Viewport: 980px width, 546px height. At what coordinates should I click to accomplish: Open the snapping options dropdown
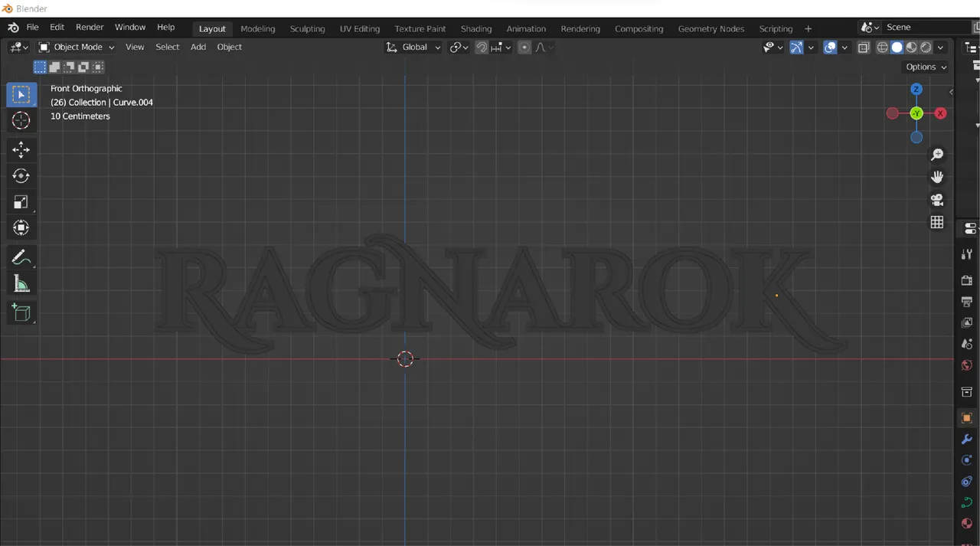(x=501, y=47)
